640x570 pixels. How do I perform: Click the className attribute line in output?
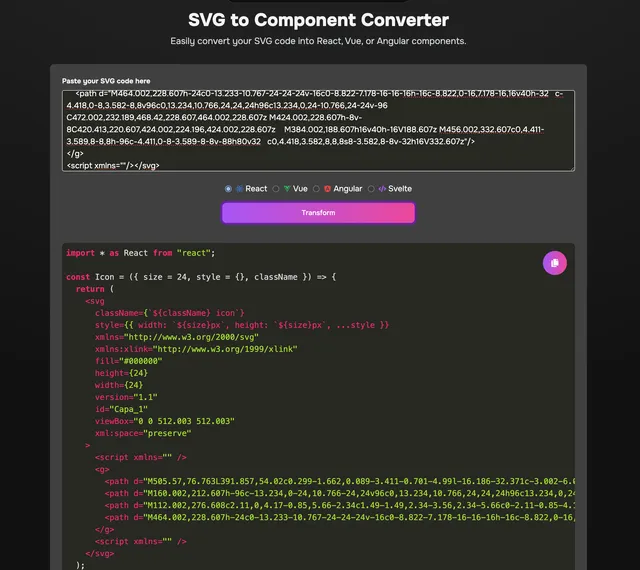tap(169, 313)
